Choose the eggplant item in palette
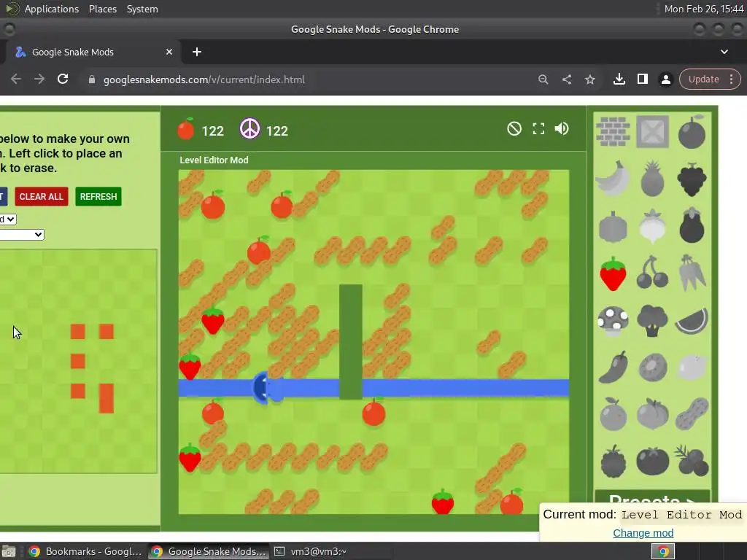The image size is (747, 560). click(692, 226)
